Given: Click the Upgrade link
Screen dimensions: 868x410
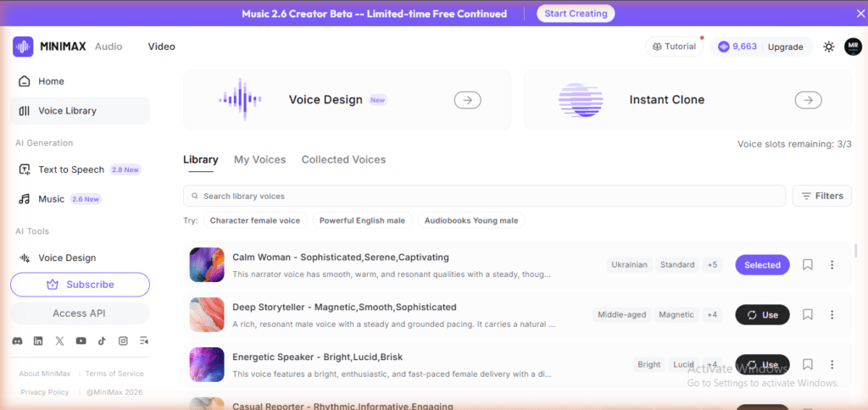Looking at the screenshot, I should click(785, 47).
